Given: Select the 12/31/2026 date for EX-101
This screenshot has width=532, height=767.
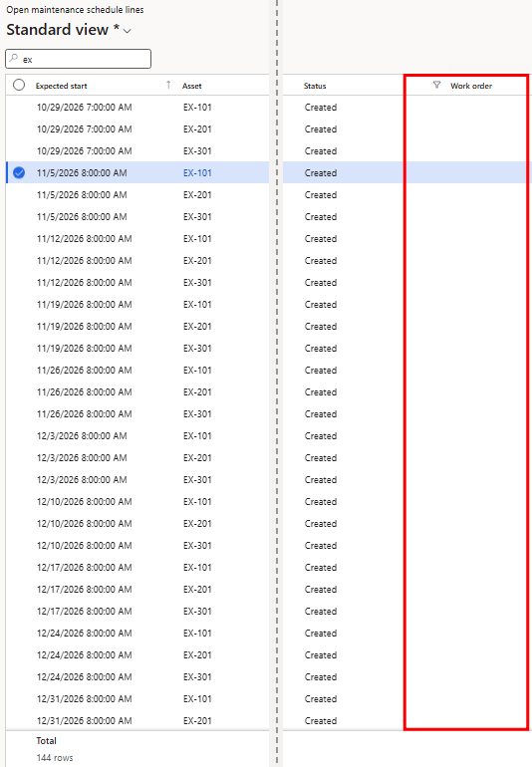Looking at the screenshot, I should [x=84, y=699].
